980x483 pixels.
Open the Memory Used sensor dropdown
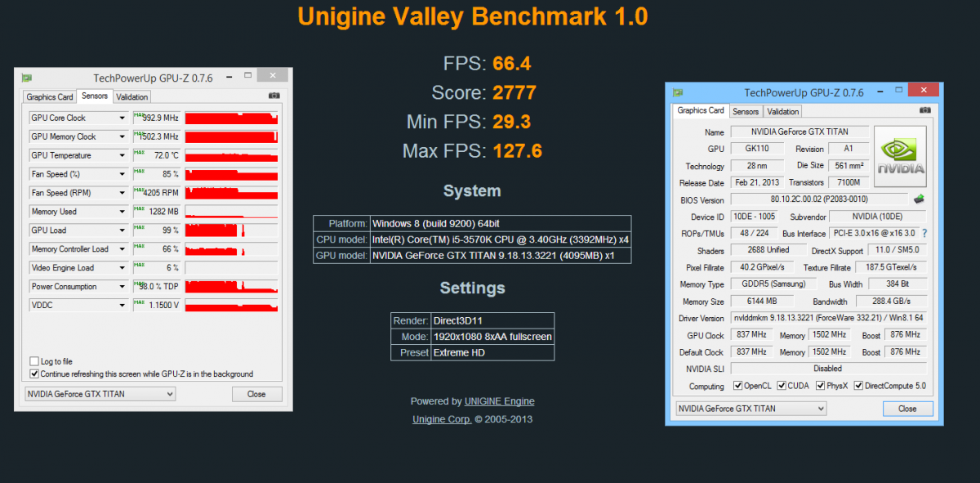click(x=122, y=212)
